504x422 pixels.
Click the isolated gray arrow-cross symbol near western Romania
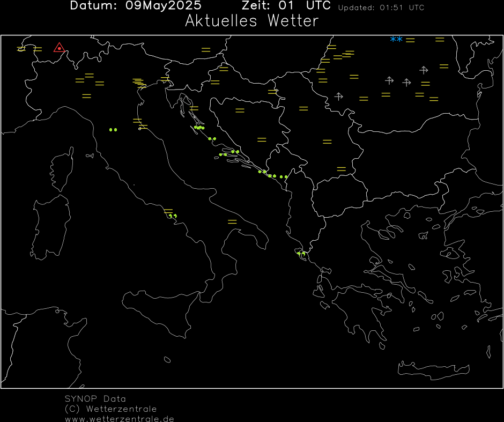point(338,96)
